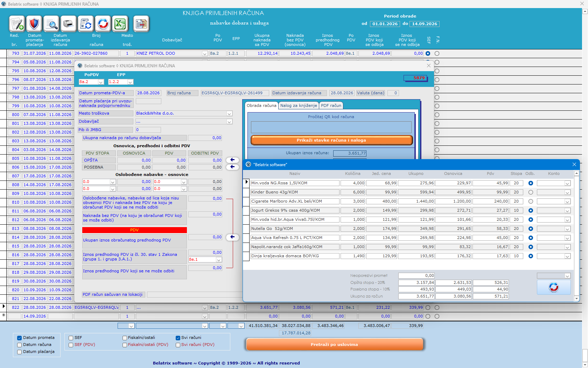The width and height of the screenshot is (588, 368).
Task: Export to Excel using the toolbar icon
Action: click(120, 24)
